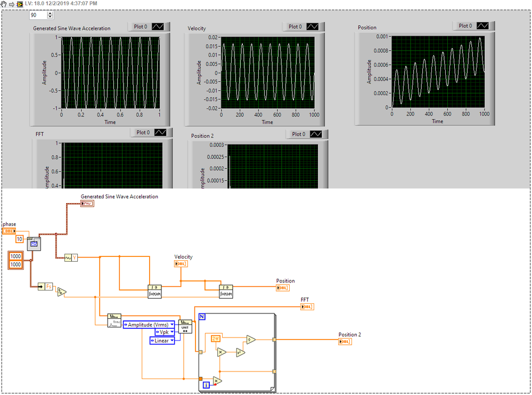Select the Position 2 DBL indicator terminal
Image resolution: width=532 pixels, height=395 pixels.
tap(345, 341)
